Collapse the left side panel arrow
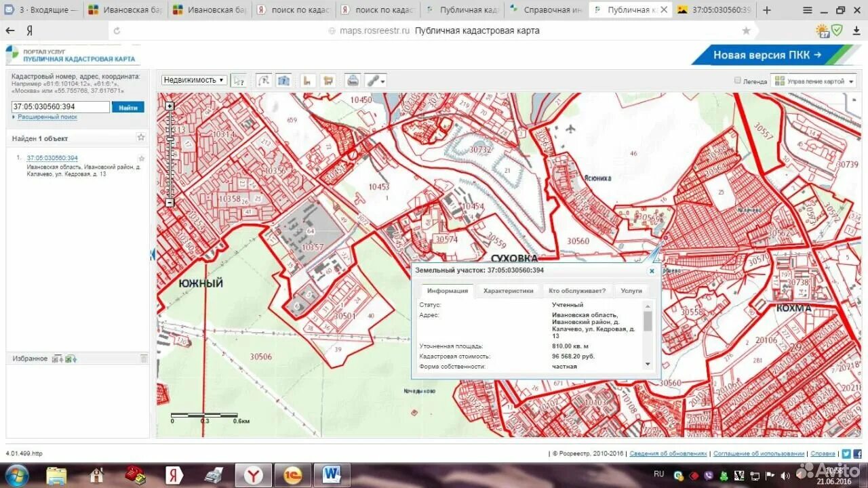868x488 pixels. coord(153,255)
